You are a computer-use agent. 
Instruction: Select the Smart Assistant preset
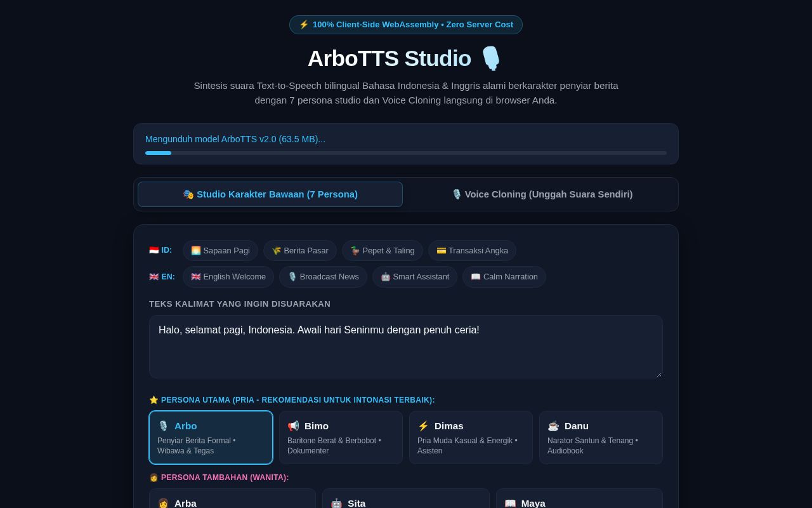(415, 277)
